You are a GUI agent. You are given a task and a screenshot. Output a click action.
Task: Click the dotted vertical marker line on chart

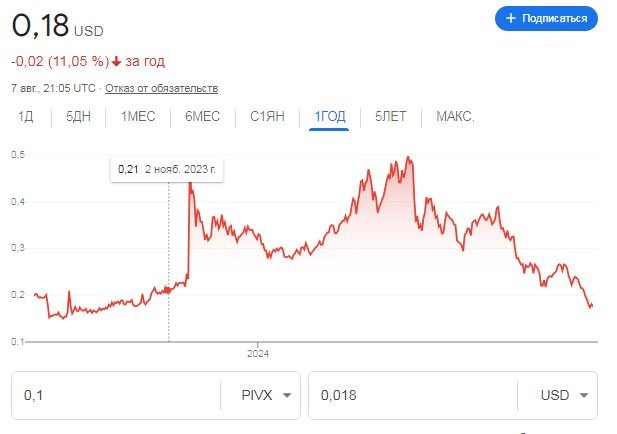(168, 260)
